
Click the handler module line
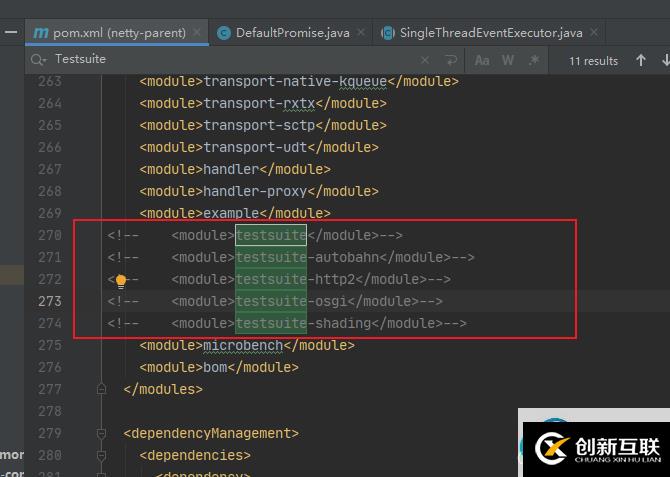click(235, 169)
